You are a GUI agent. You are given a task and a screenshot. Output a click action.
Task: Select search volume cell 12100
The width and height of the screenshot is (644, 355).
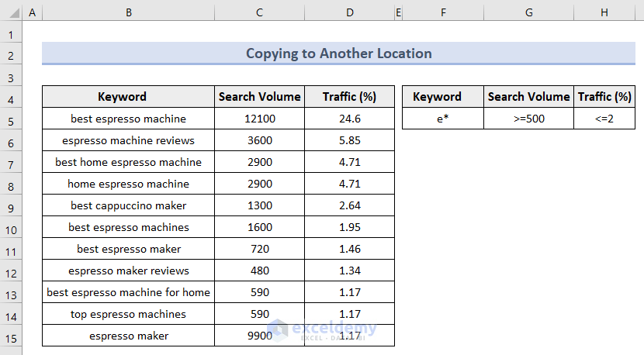[259, 119]
